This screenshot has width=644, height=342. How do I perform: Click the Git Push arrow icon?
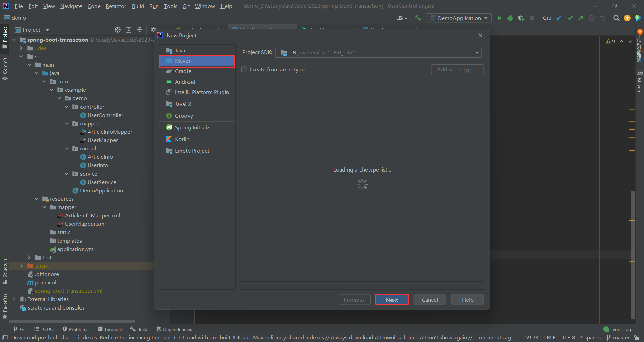[x=581, y=18]
